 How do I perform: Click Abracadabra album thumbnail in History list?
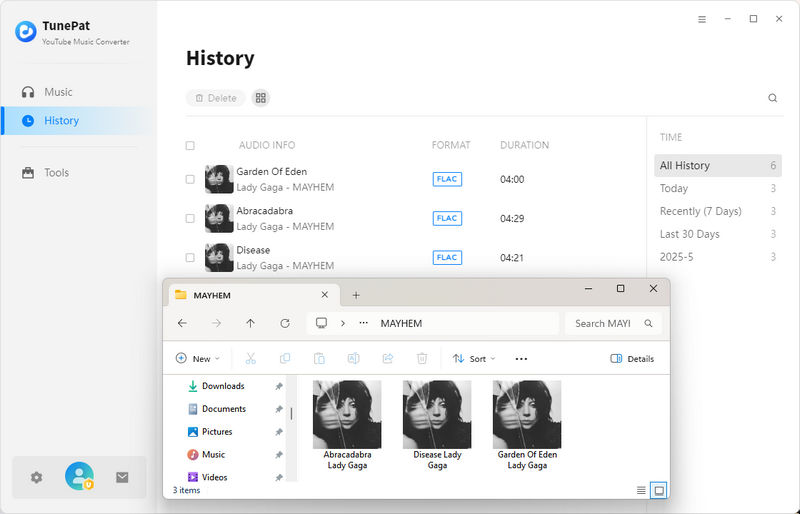pos(219,218)
